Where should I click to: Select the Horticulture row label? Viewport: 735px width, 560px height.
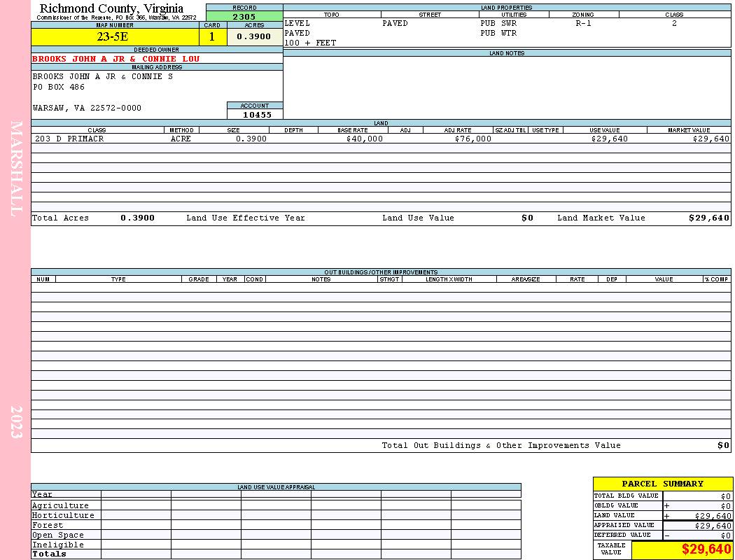coord(63,515)
